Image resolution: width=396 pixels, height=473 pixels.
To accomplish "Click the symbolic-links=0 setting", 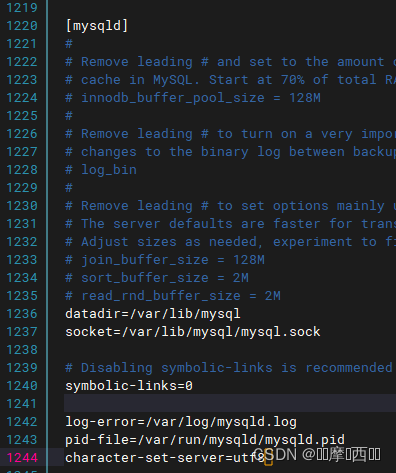I will [129, 386].
